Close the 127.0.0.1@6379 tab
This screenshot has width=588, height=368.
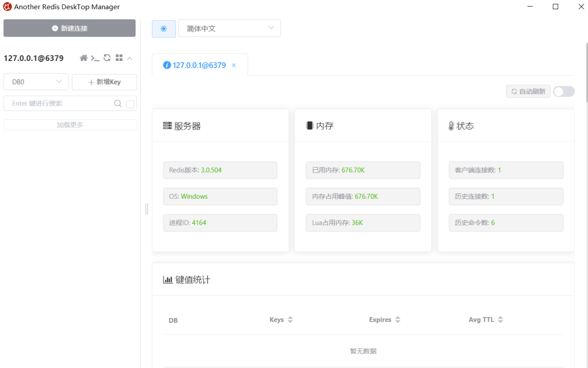[234, 65]
